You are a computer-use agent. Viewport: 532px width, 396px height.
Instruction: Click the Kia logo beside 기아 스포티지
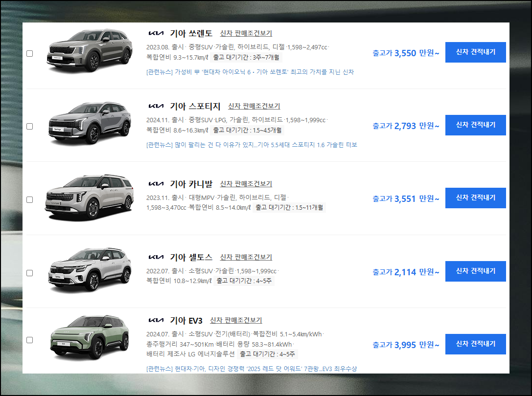click(156, 106)
